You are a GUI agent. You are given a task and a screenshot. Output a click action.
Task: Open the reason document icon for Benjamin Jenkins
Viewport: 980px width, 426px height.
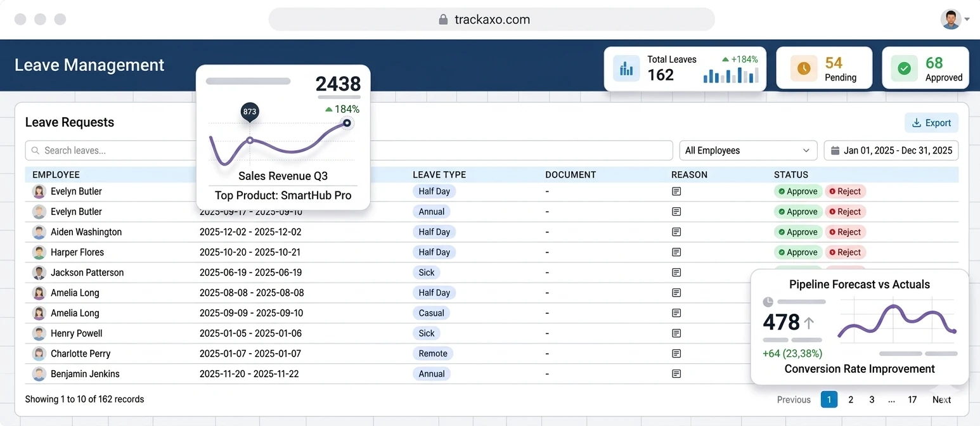[x=676, y=373]
